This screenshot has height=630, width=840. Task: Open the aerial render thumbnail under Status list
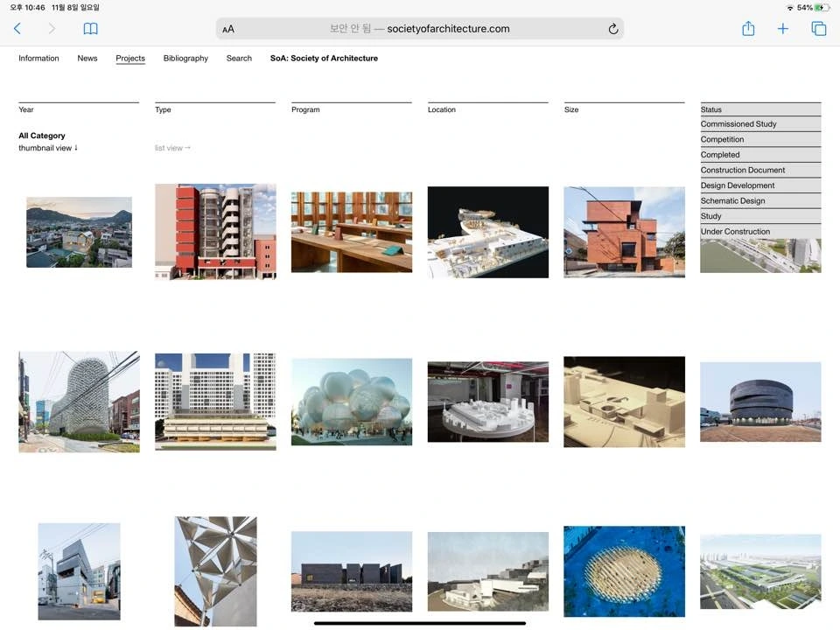(x=760, y=255)
